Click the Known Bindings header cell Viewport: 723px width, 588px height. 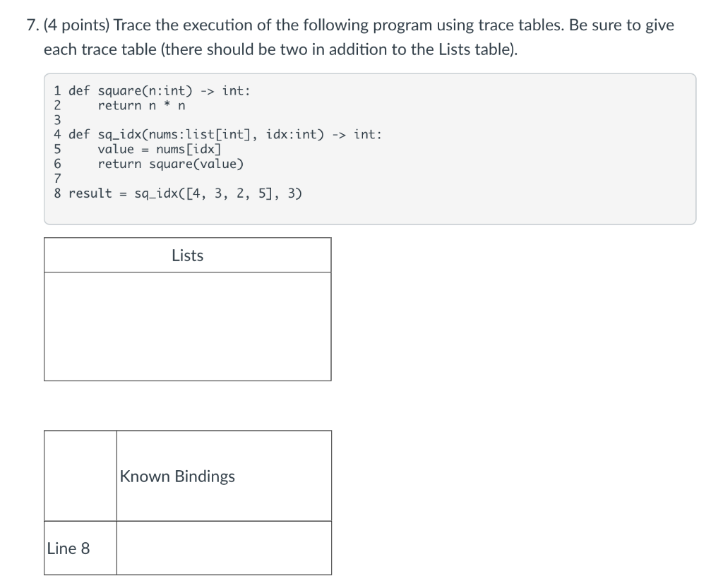pyautogui.click(x=224, y=476)
